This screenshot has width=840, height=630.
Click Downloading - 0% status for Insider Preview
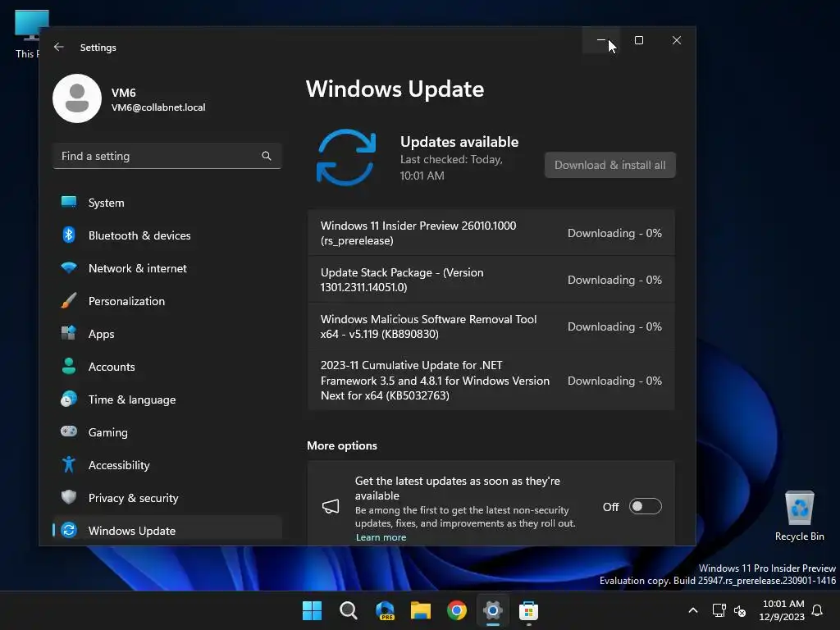(614, 233)
